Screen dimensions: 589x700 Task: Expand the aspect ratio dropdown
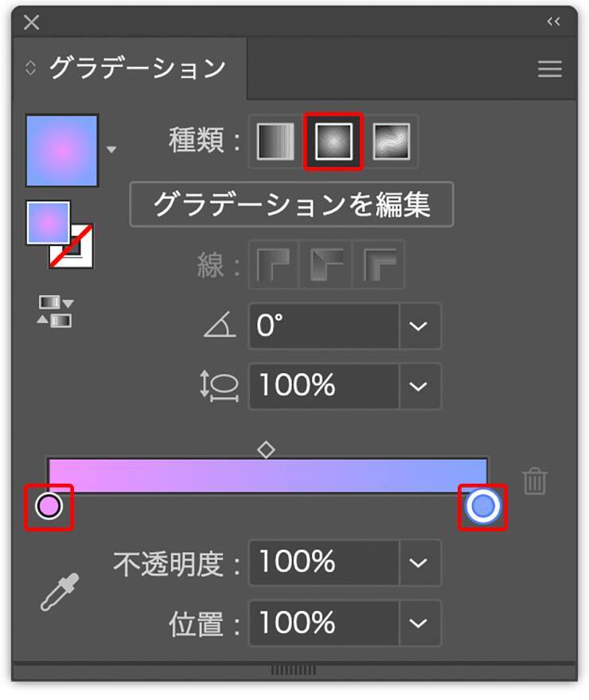[x=419, y=386]
